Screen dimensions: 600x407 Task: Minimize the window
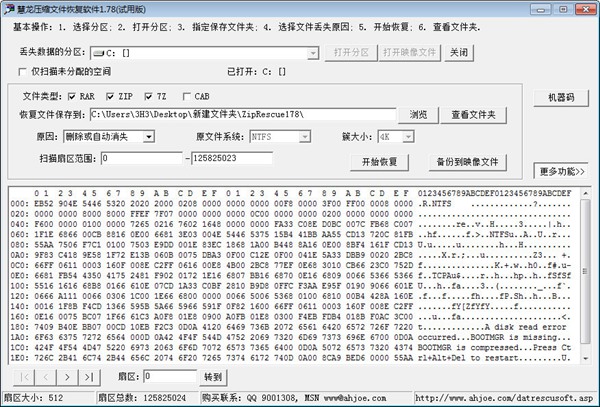(541, 9)
